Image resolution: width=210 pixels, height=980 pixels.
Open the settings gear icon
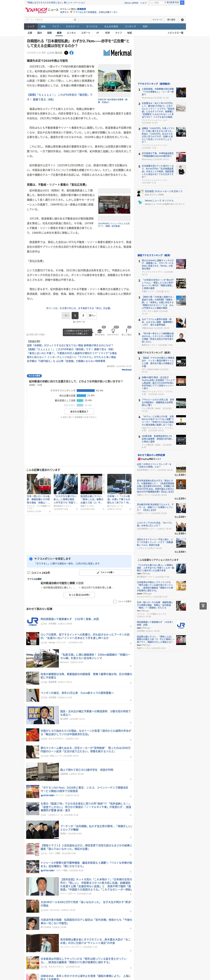182,19
